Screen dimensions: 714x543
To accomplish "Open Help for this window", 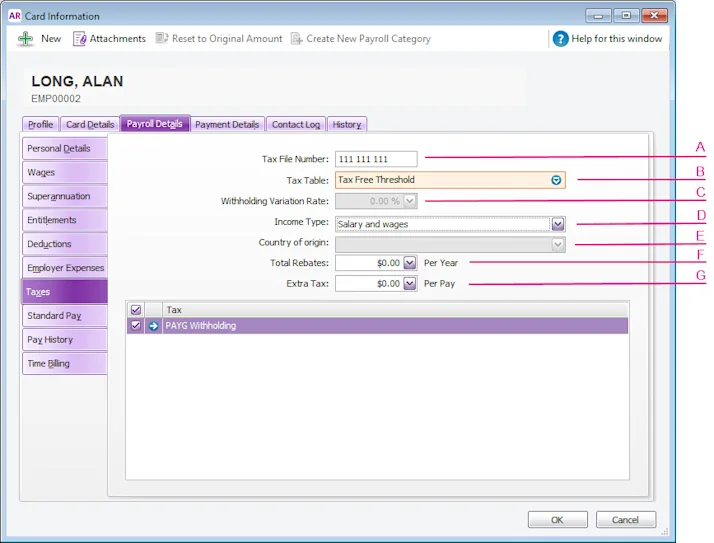I will tap(607, 39).
